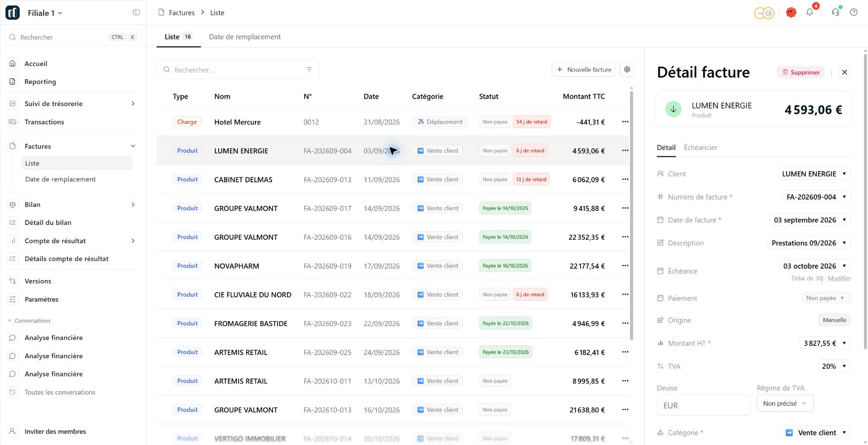Open the red user avatar

click(791, 13)
